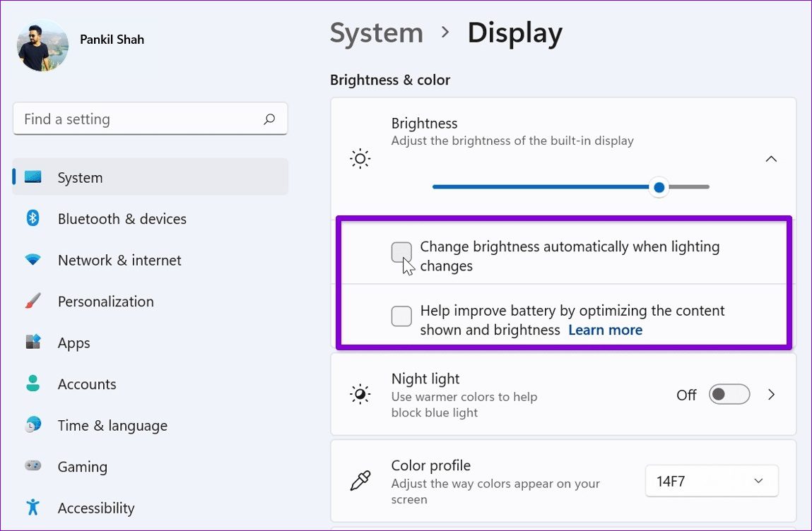This screenshot has height=531, width=812.
Task: Click the Accounts person icon
Action: tap(33, 383)
